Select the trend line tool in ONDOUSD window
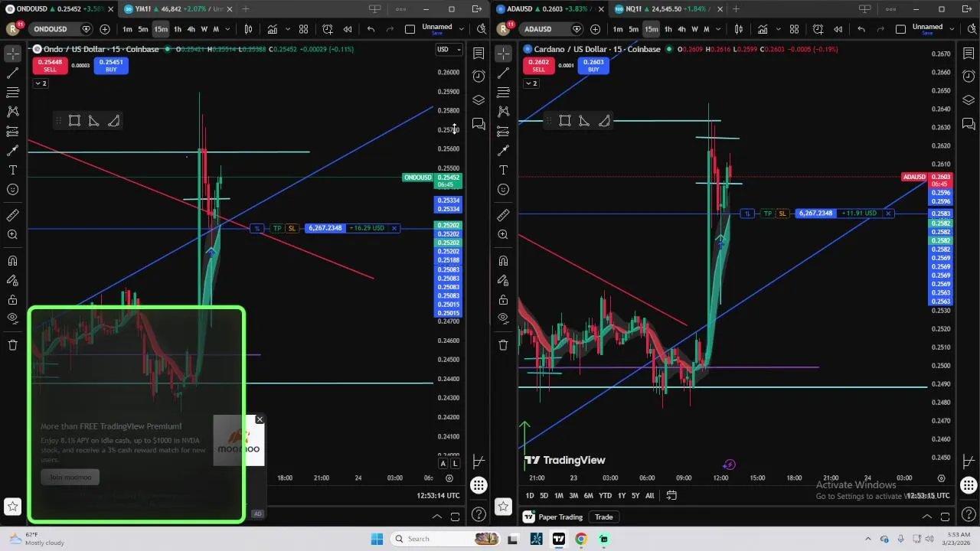The height and width of the screenshot is (551, 980). (x=12, y=73)
